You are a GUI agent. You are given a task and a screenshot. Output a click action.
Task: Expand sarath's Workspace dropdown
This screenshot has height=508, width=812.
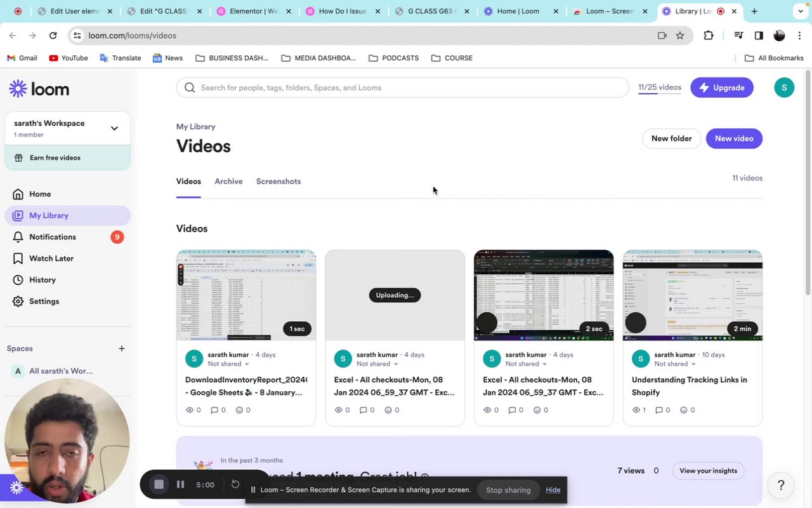click(x=114, y=128)
